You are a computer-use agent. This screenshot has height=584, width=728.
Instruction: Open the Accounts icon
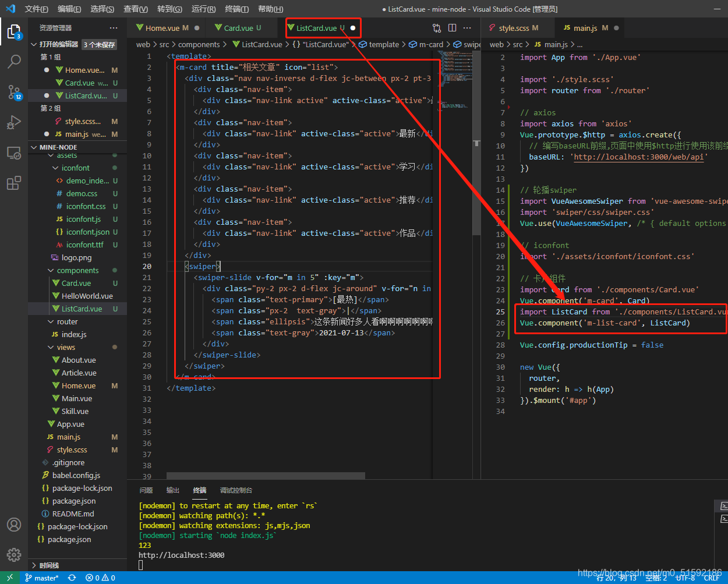[x=14, y=525]
